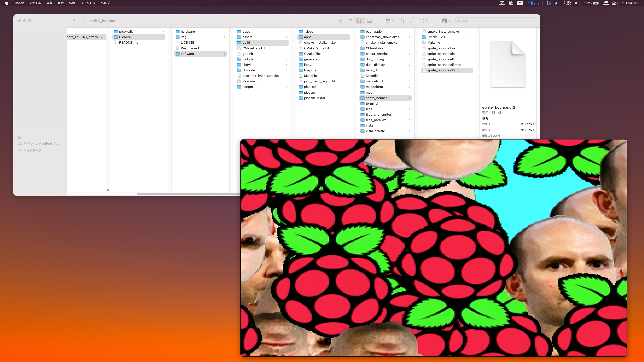Click the Tag icon in Finder toolbar
Image resolution: width=644 pixels, height=362 pixels.
(412, 21)
